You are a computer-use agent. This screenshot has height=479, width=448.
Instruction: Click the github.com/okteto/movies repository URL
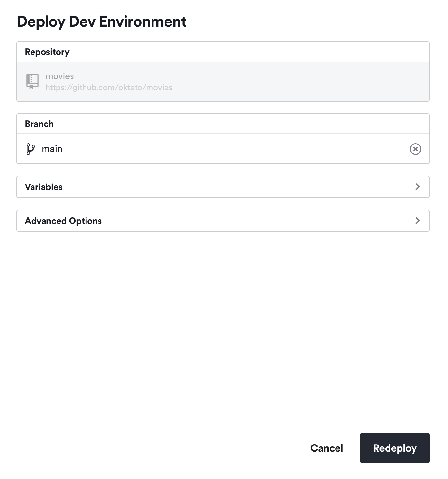109,87
